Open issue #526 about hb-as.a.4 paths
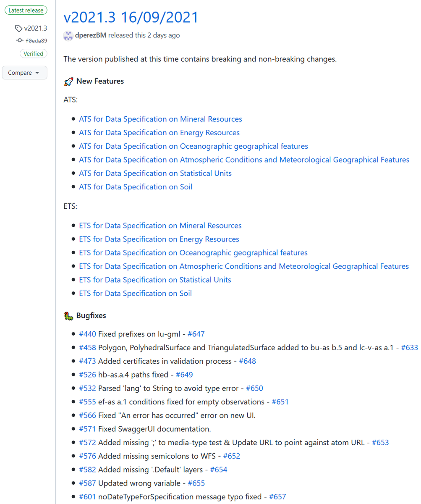421x504 pixels. (x=88, y=375)
